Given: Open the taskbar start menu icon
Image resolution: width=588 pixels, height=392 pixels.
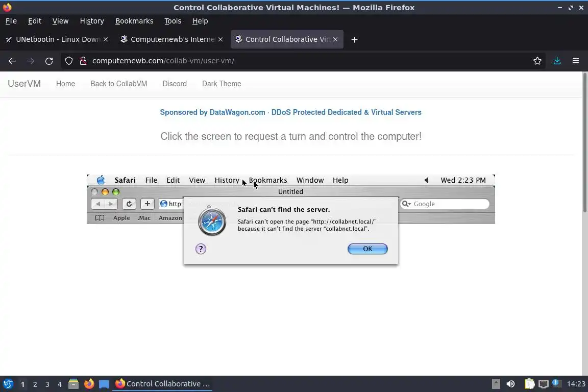Looking at the screenshot, I should [x=8, y=384].
